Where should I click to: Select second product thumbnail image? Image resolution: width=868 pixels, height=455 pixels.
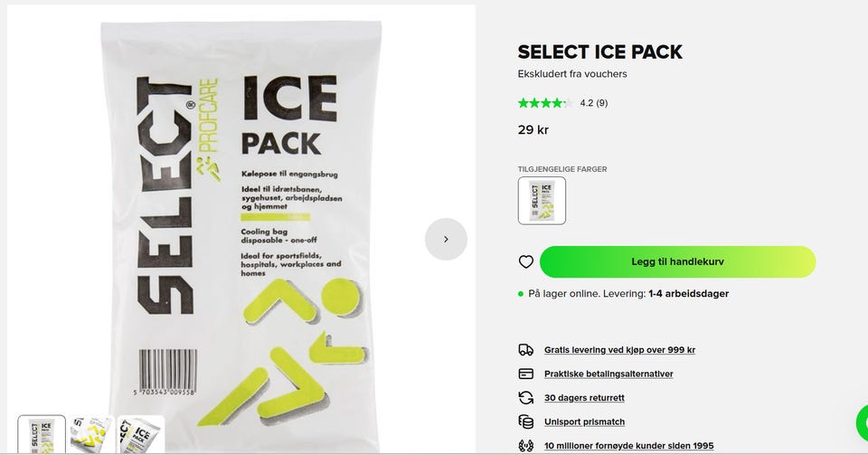tap(91, 434)
